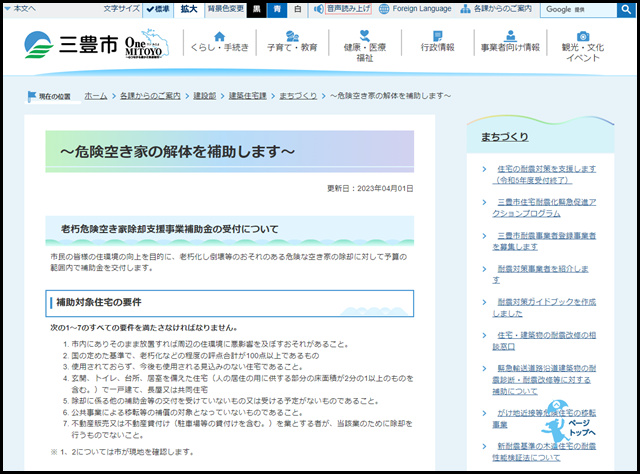This screenshot has height=474, width=640.
Task: Click the ページトップへ bird icon
Action: 588,430
